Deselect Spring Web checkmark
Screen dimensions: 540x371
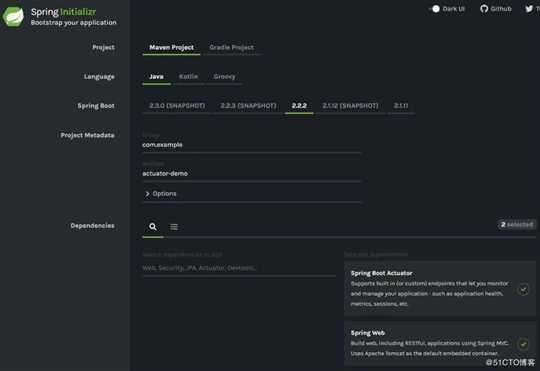pos(523,343)
